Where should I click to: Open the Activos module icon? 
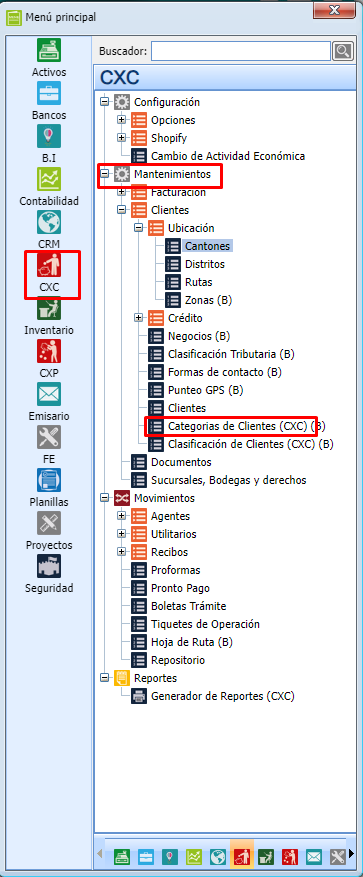(49, 50)
